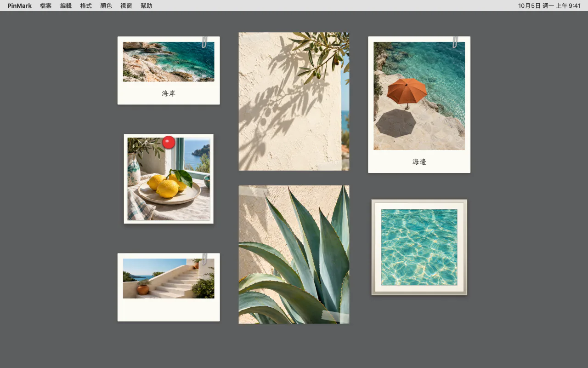Screen dimensions: 588x368
Task: Select the agave plant photo
Action: (x=294, y=254)
